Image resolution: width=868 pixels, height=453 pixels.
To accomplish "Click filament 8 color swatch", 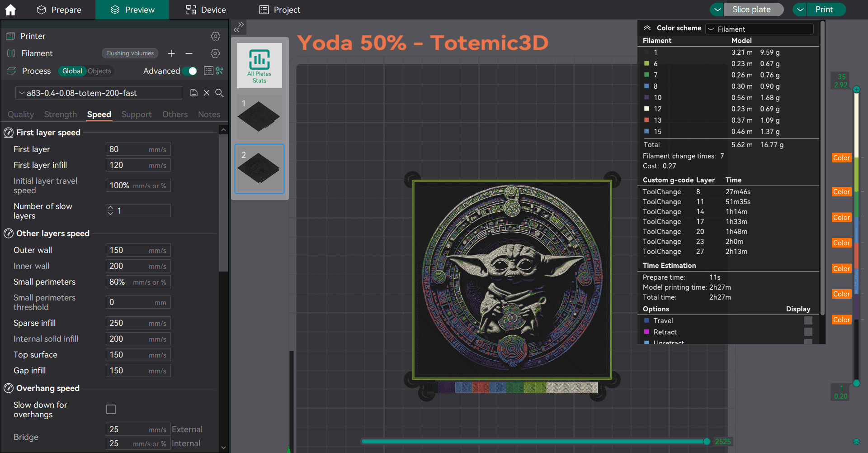I will (x=646, y=86).
